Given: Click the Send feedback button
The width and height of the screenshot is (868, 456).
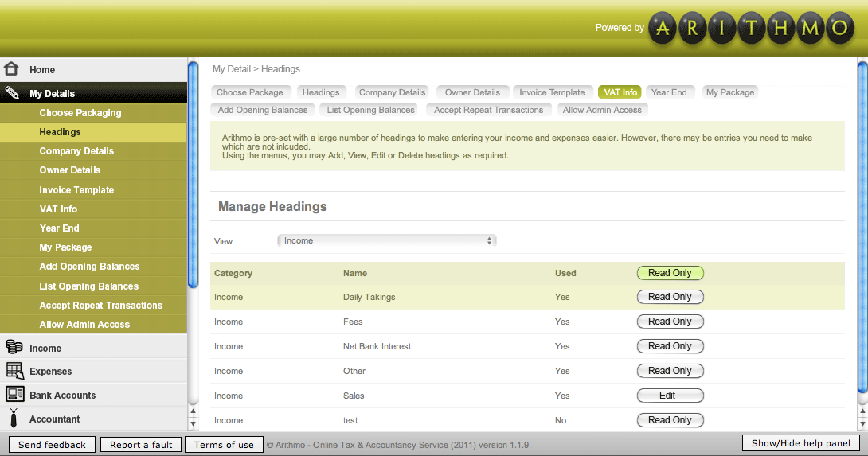Looking at the screenshot, I should [x=52, y=444].
